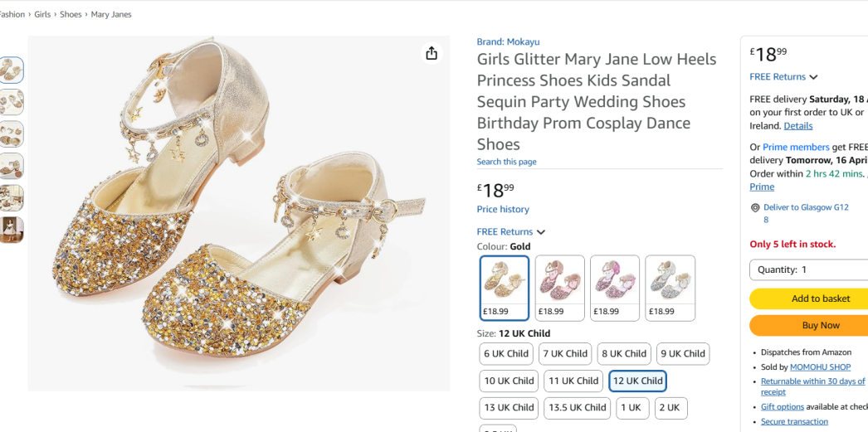868x432 pixels.
Task: Select the last product thumbnail in sidebar
Action: pos(12,230)
